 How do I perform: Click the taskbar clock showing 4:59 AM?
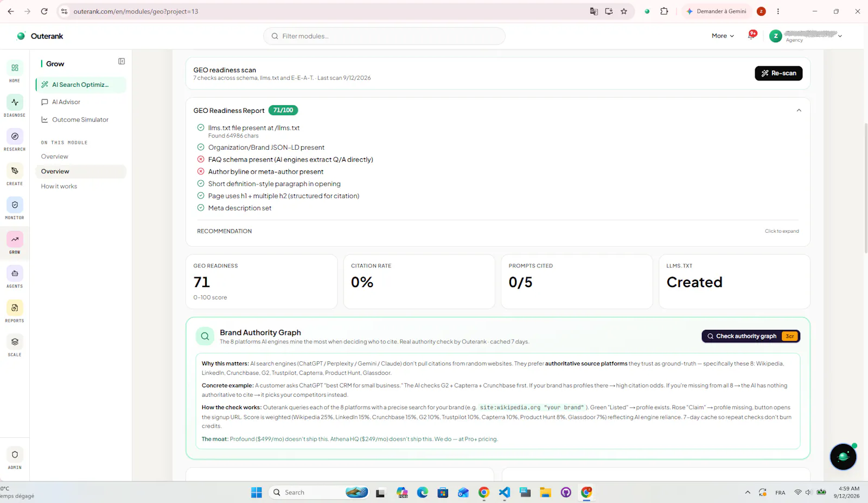(x=847, y=492)
